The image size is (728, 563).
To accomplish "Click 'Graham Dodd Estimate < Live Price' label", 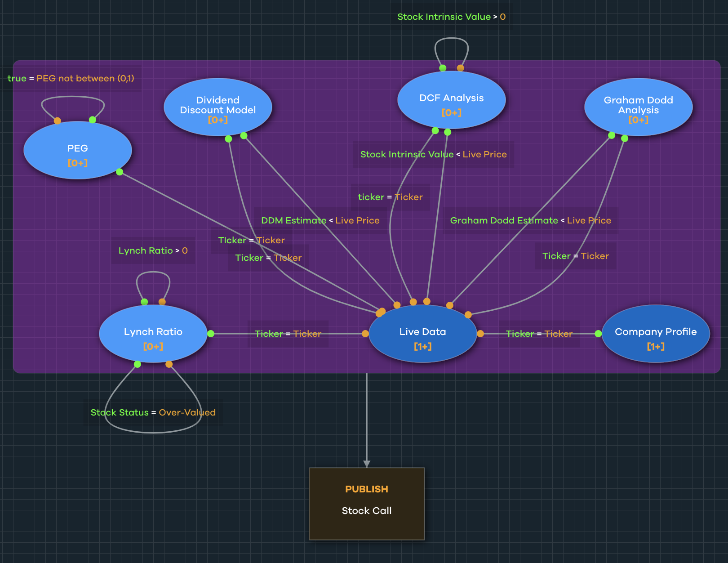I will tap(530, 221).
